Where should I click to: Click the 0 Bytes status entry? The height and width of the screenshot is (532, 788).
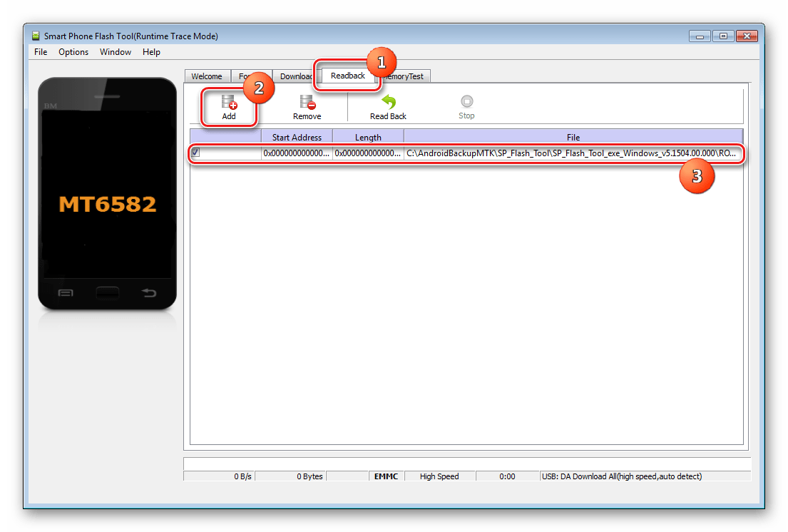(291, 476)
